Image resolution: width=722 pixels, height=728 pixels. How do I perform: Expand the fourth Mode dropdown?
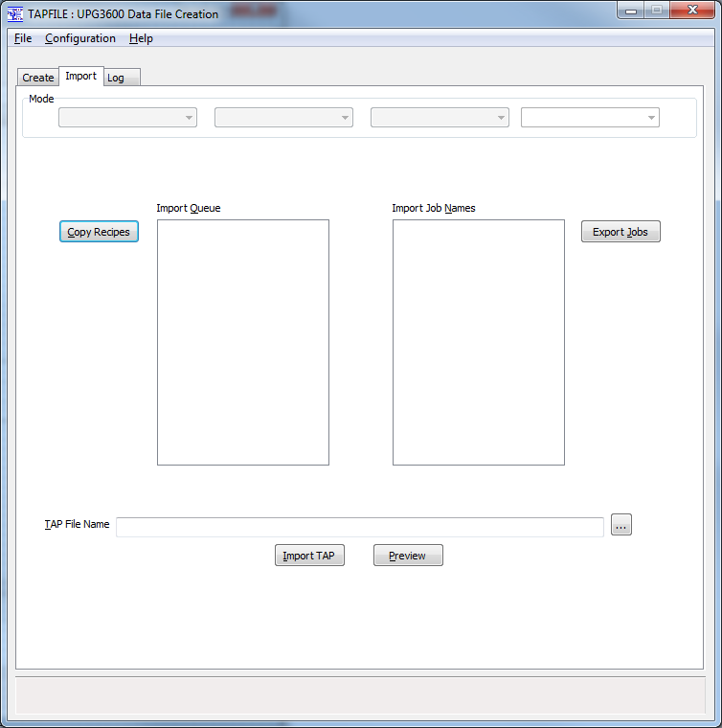click(x=590, y=118)
